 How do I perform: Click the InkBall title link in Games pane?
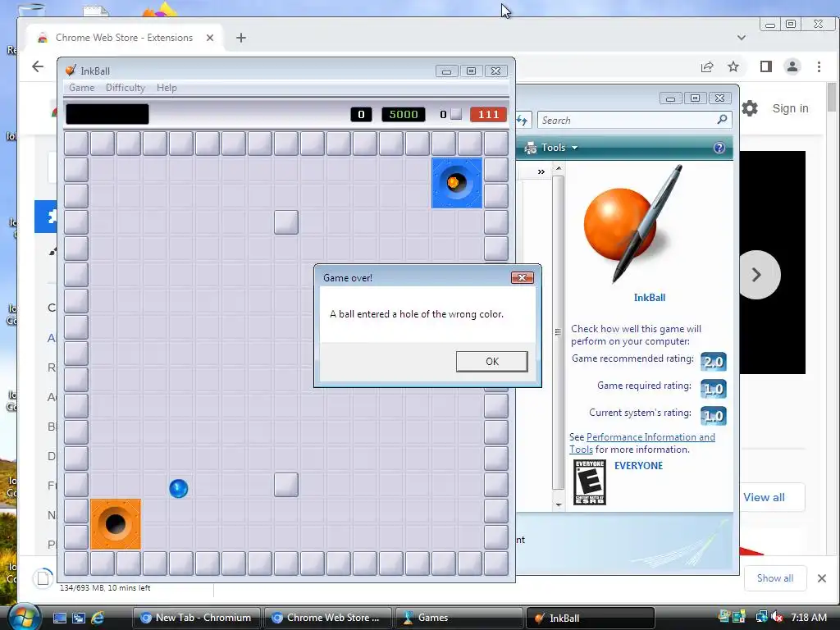click(x=650, y=297)
